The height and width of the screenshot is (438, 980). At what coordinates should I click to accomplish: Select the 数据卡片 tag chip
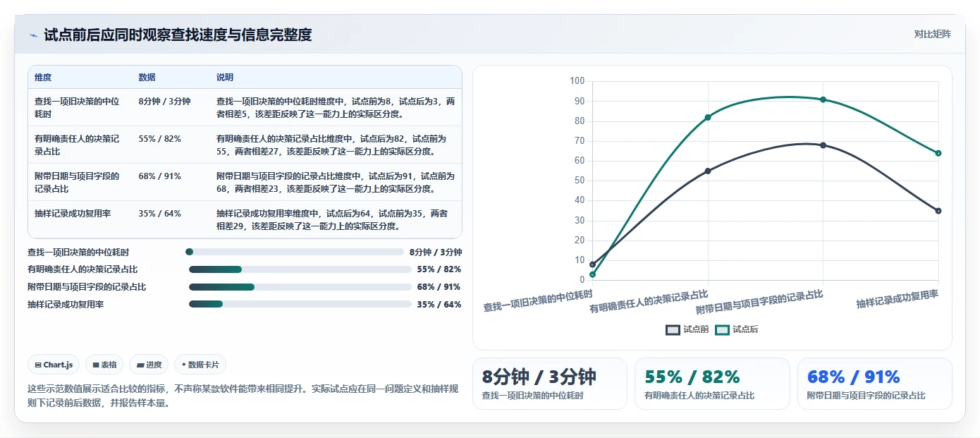click(200, 365)
